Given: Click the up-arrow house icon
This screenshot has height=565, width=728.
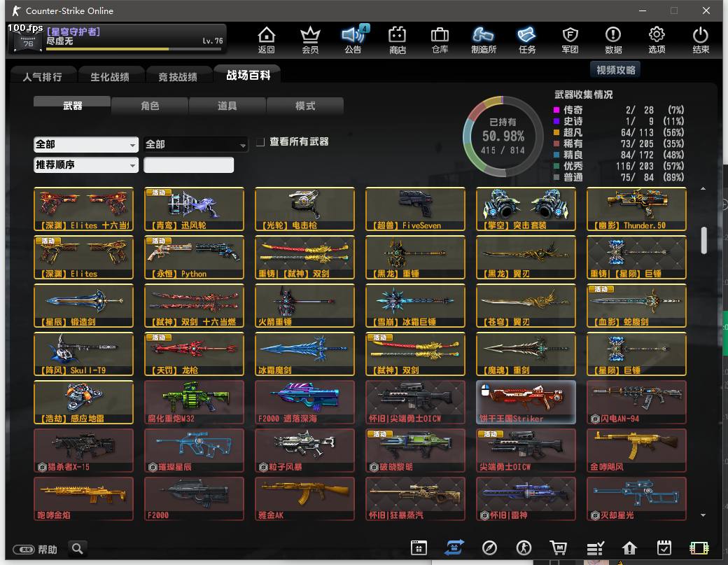Looking at the screenshot, I should (x=629, y=547).
